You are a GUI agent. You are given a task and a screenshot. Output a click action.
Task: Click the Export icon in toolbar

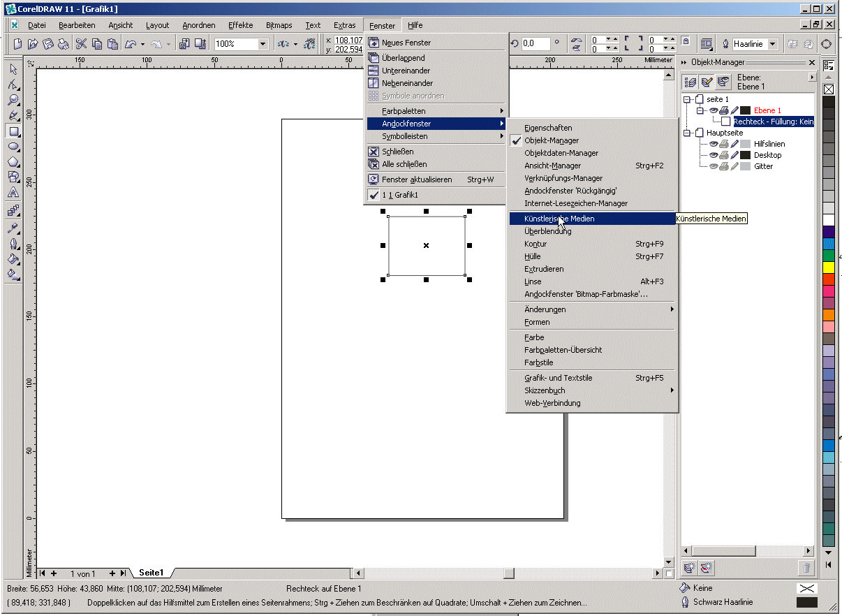click(x=200, y=43)
